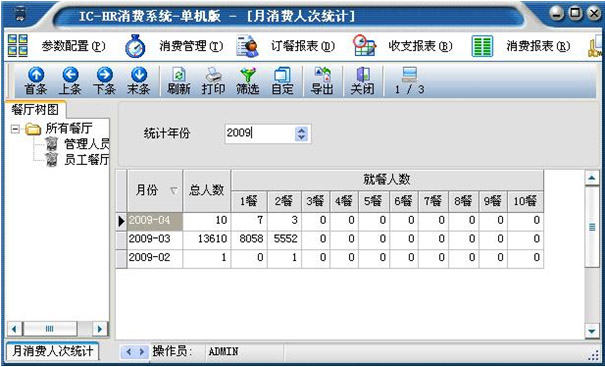Screen dimensions: 605x367
Task: Click the 2餐 column header
Action: pos(284,201)
